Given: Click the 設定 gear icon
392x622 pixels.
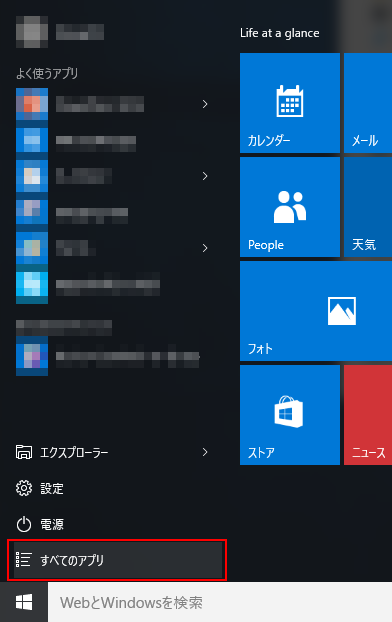Looking at the screenshot, I should 24,488.
